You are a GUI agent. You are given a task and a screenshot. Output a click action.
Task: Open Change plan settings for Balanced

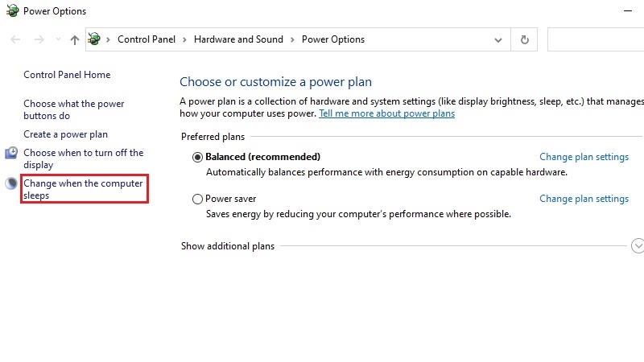pos(584,157)
